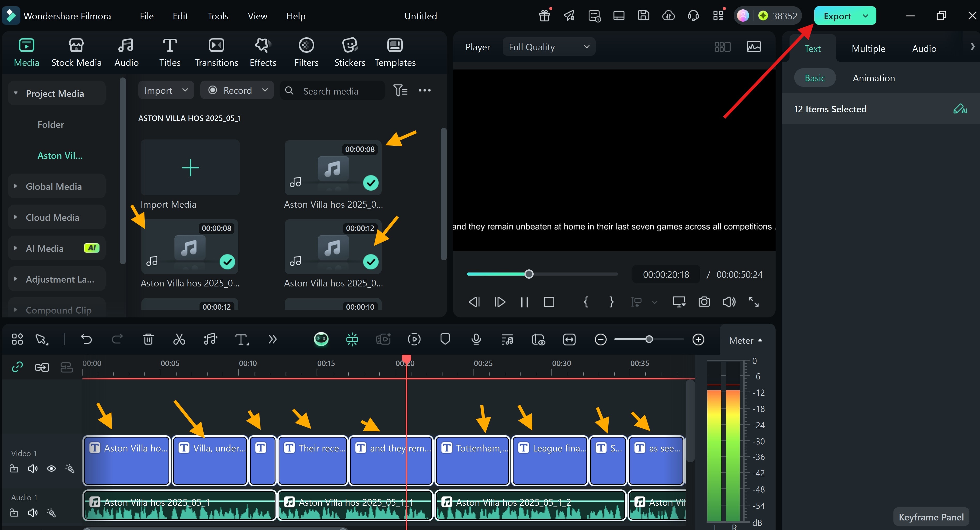The height and width of the screenshot is (530, 980).
Task: Open the View menu
Action: click(257, 16)
